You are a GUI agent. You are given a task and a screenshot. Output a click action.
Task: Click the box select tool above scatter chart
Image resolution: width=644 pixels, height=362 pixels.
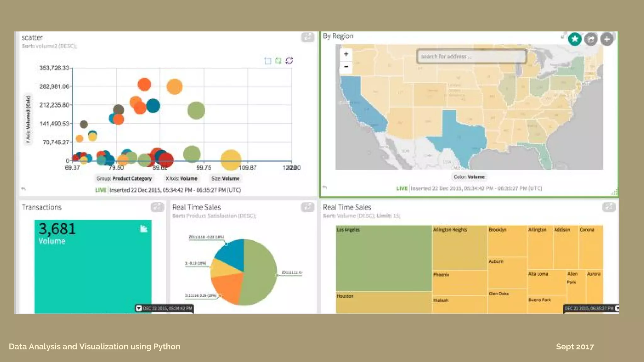click(268, 61)
